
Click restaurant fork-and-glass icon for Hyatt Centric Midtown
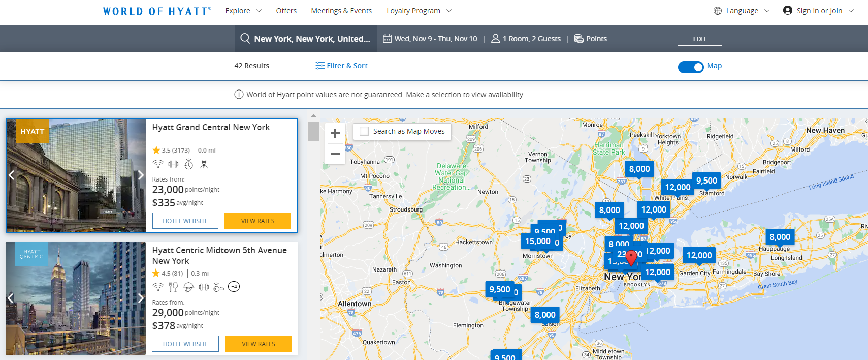pyautogui.click(x=173, y=287)
